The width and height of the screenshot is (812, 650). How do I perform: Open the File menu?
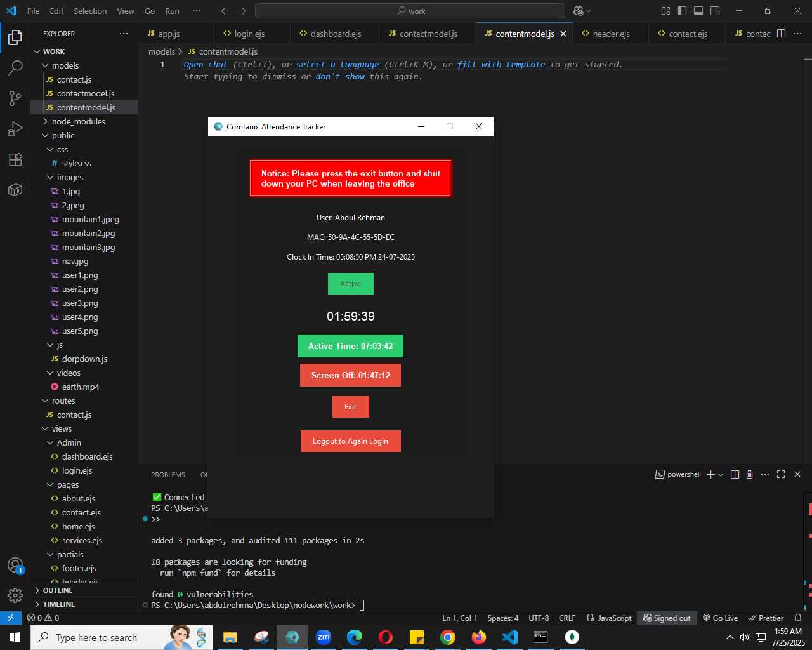point(34,11)
